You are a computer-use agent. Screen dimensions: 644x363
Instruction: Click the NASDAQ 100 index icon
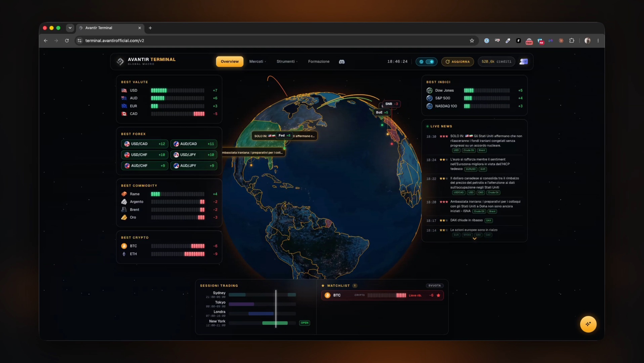429,106
